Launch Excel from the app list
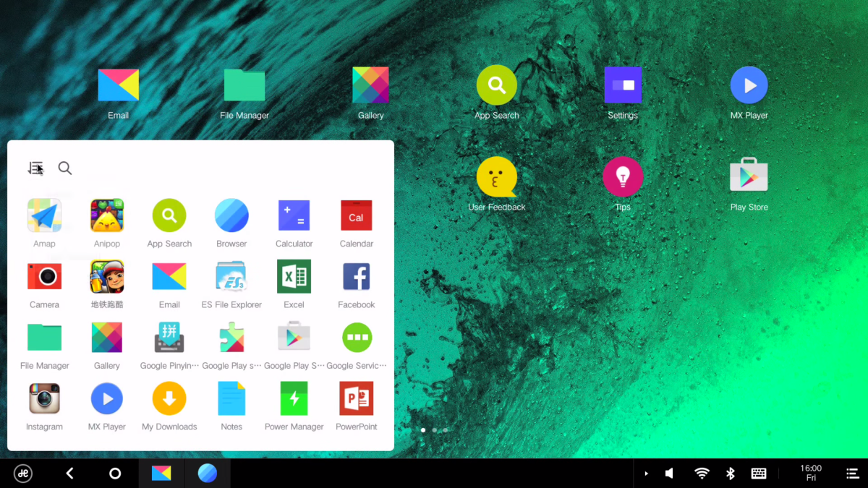 tap(294, 276)
